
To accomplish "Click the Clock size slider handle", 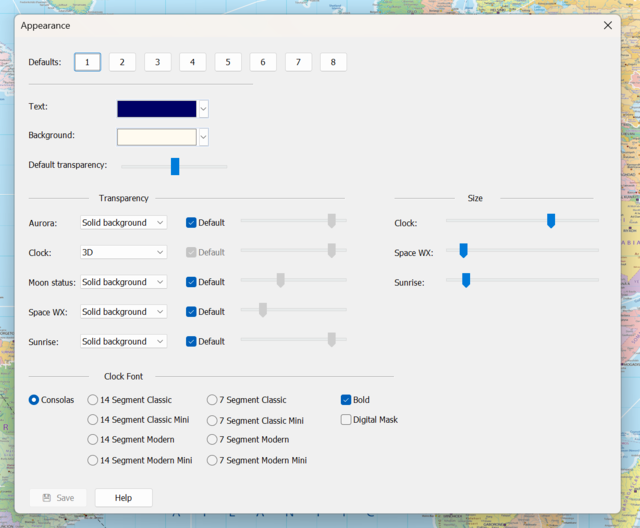I will click(x=551, y=221).
